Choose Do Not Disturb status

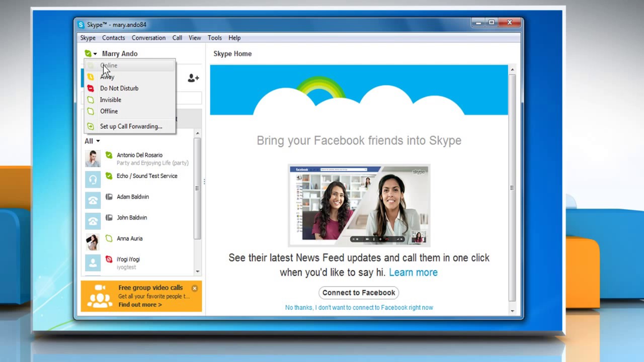pyautogui.click(x=130, y=88)
